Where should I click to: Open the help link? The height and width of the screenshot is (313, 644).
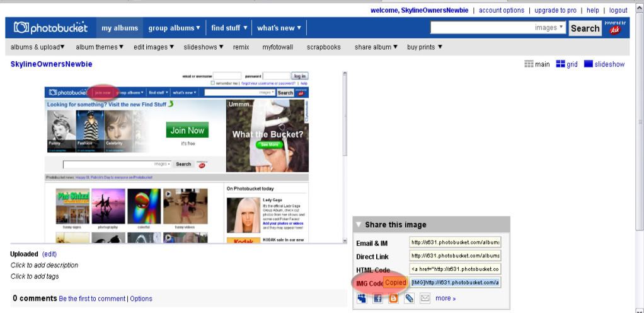pyautogui.click(x=593, y=10)
